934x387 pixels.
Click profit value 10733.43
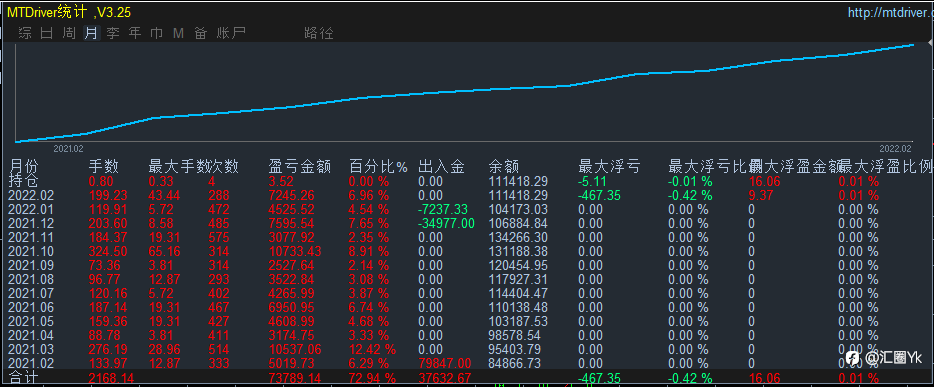[295, 251]
